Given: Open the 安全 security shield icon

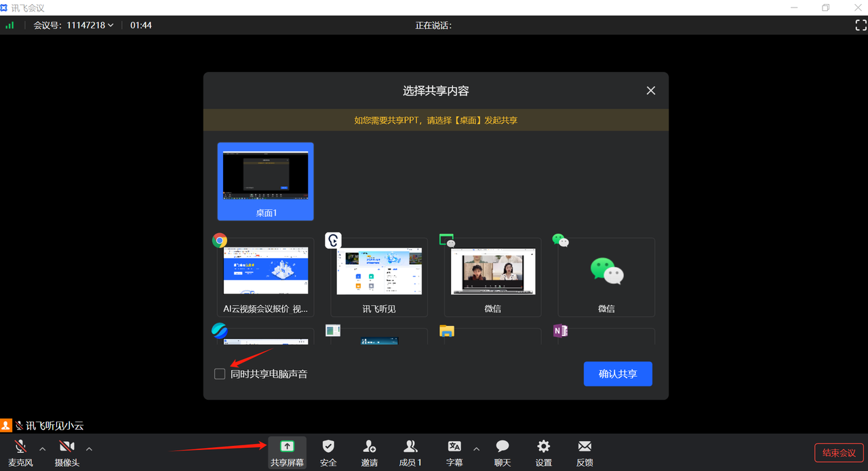Looking at the screenshot, I should (328, 446).
